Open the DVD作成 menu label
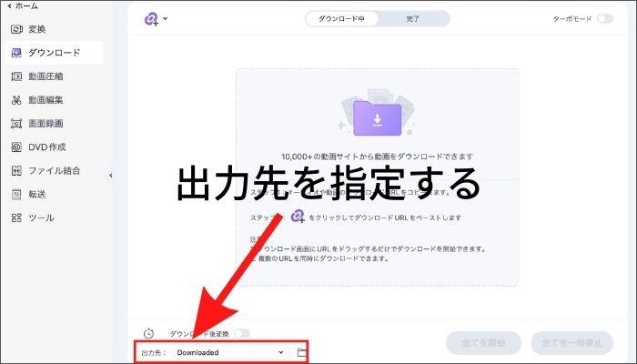 click(46, 147)
